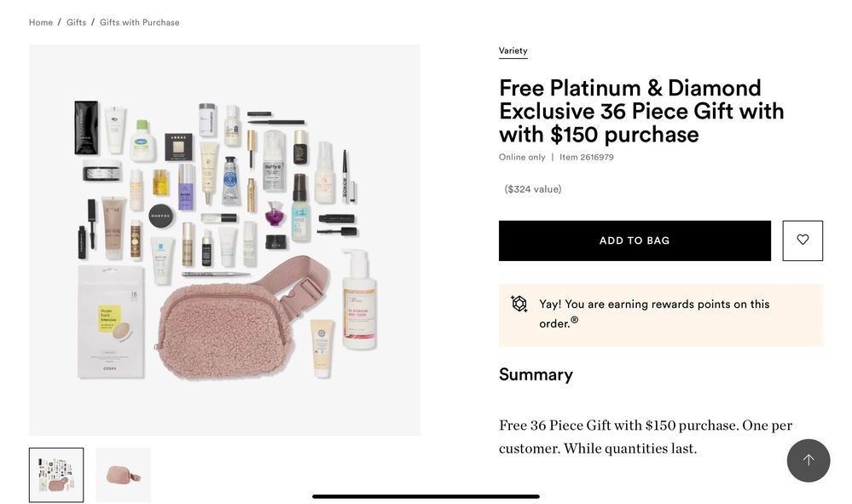
Task: Click the Summary section heading
Action: point(536,374)
